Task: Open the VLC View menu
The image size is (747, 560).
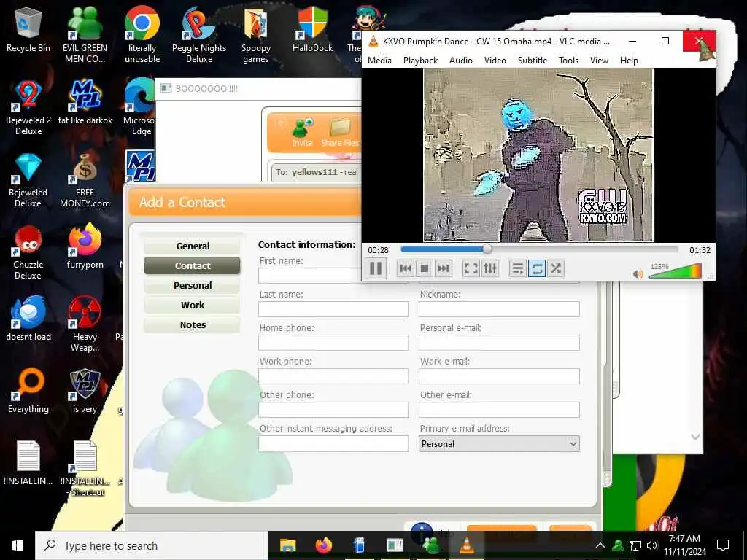Action: point(599,61)
